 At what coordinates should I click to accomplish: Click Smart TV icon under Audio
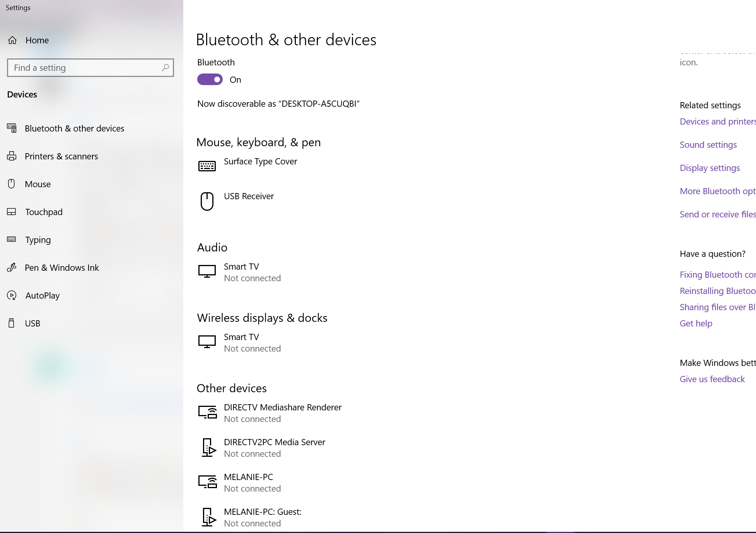(207, 272)
